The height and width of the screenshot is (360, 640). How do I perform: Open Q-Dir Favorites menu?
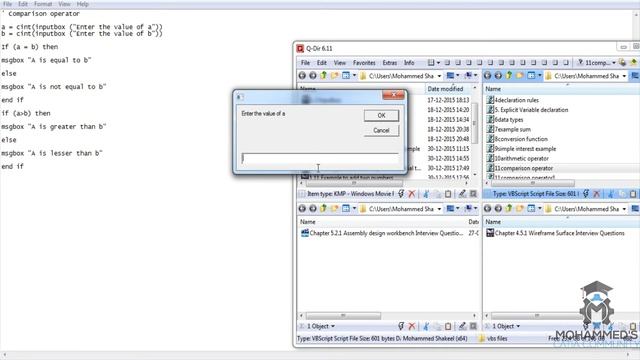tap(364, 63)
